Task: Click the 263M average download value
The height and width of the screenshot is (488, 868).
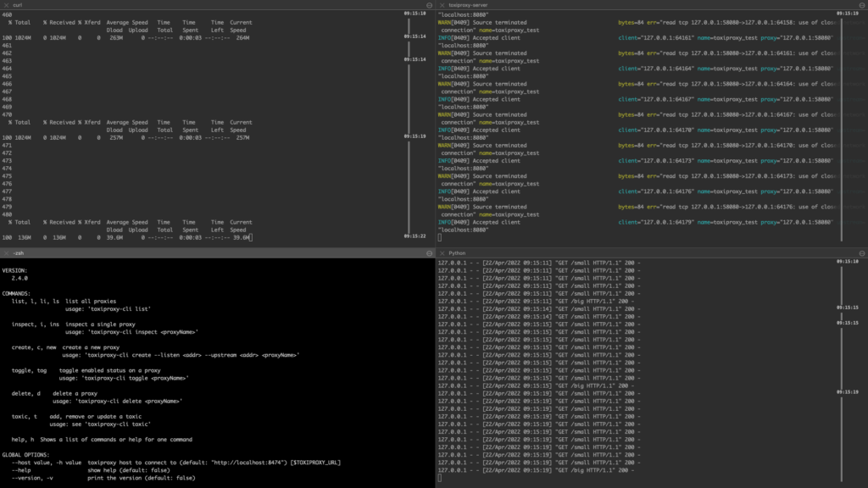Action: coord(115,38)
